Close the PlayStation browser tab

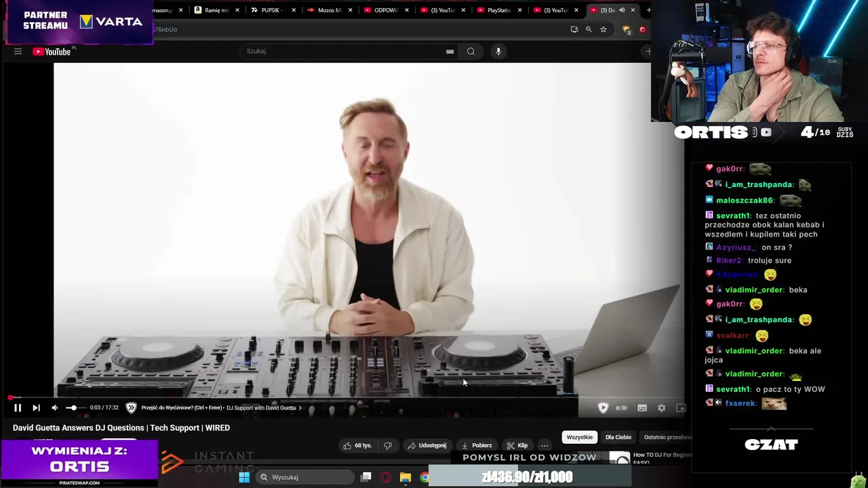pos(520,10)
